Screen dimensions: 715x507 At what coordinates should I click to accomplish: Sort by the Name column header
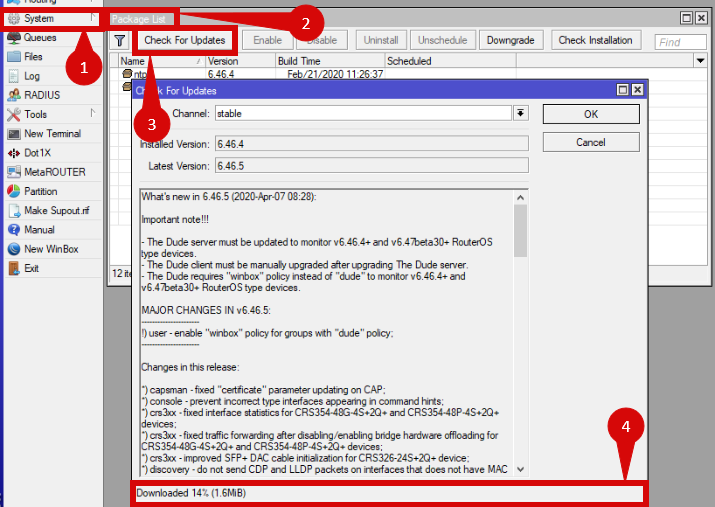[161, 61]
